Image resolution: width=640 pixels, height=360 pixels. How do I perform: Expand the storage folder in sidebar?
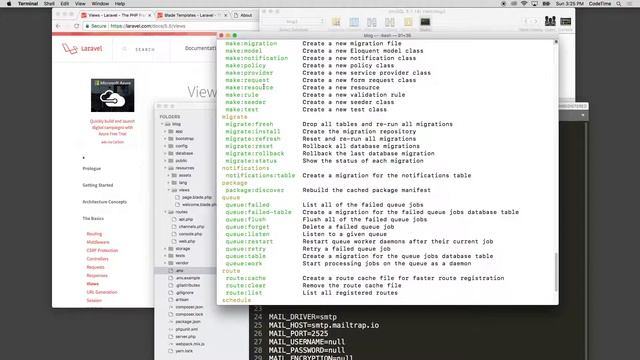coord(165,249)
